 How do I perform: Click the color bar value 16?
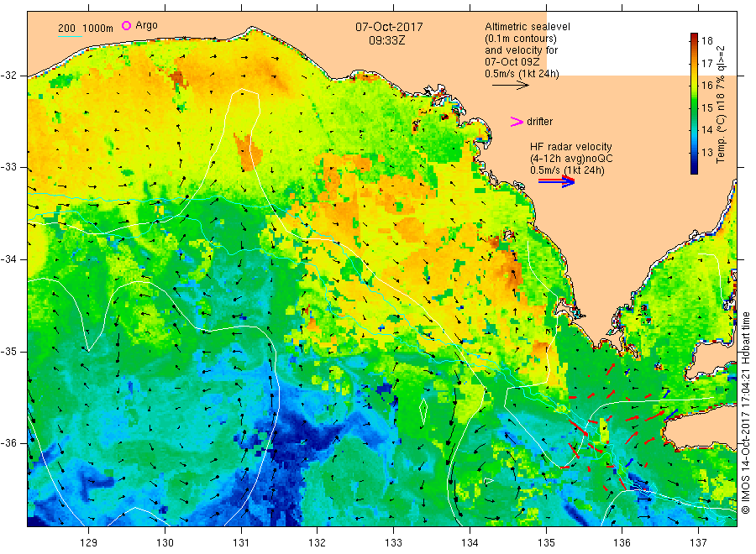706,86
